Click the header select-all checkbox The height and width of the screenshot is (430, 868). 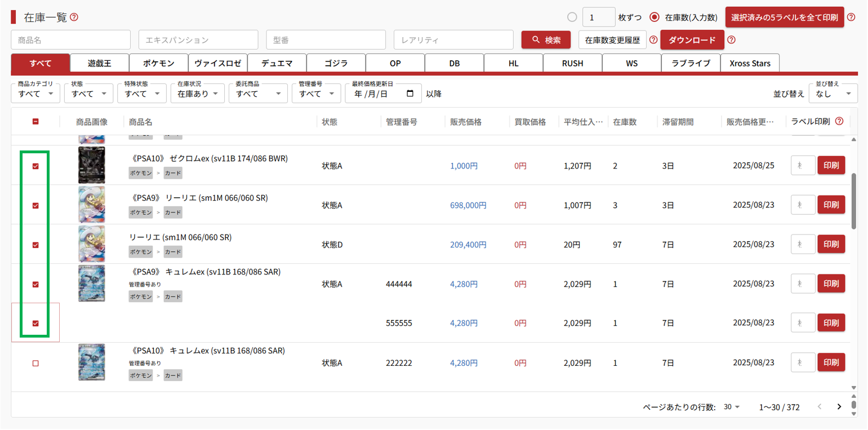35,121
